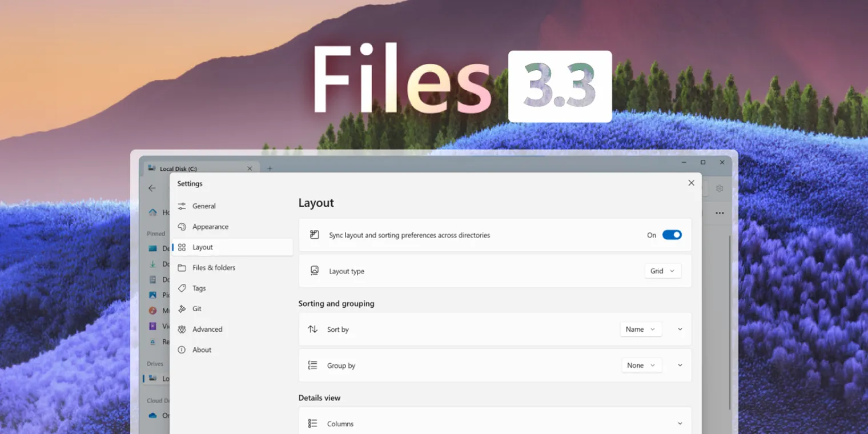868x434 pixels.
Task: Expand the Columns section under Details view
Action: pyautogui.click(x=680, y=423)
